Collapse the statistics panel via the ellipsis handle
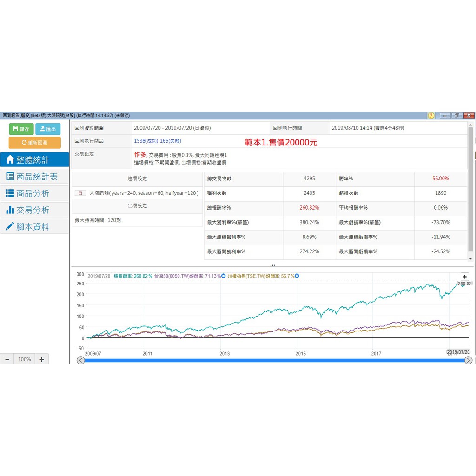476x476 pixels. pos(273,265)
